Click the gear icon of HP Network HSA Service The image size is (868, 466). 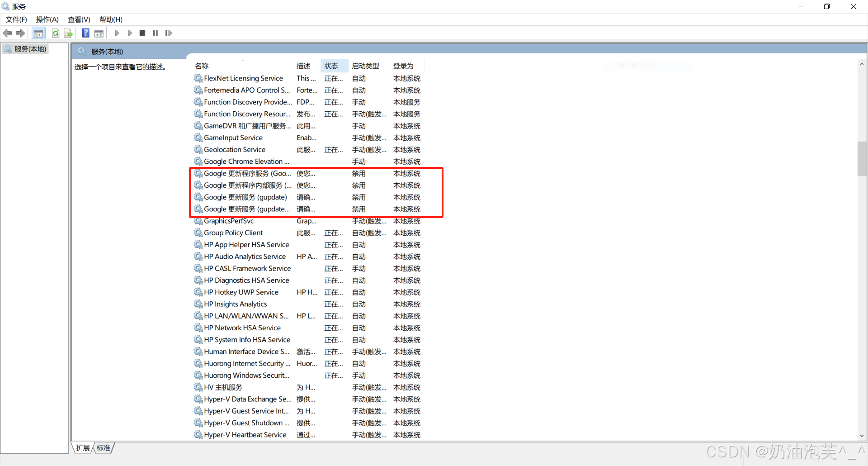click(198, 328)
